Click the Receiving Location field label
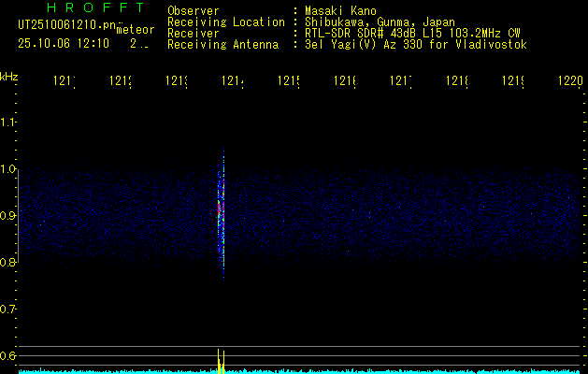Viewport: 588px width, 374px height. 225,22
